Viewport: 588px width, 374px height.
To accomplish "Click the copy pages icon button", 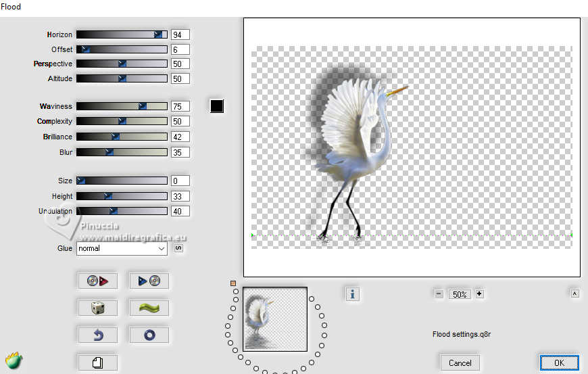I will [98, 363].
